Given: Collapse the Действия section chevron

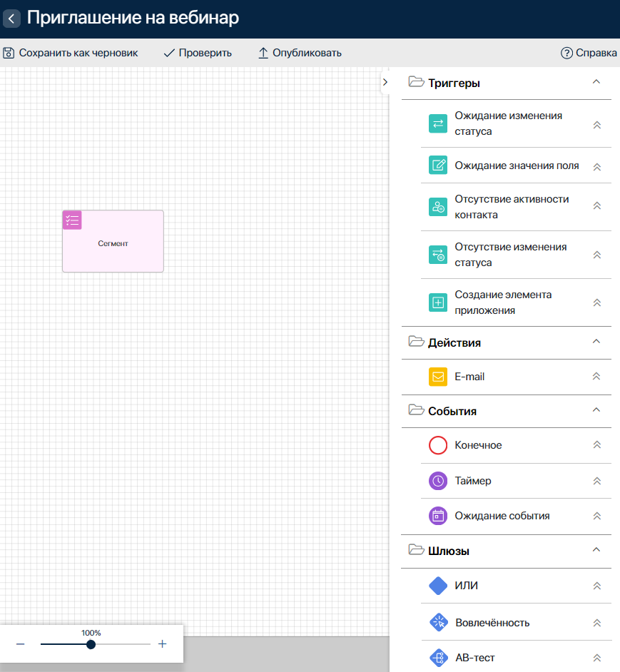Looking at the screenshot, I should point(596,341).
